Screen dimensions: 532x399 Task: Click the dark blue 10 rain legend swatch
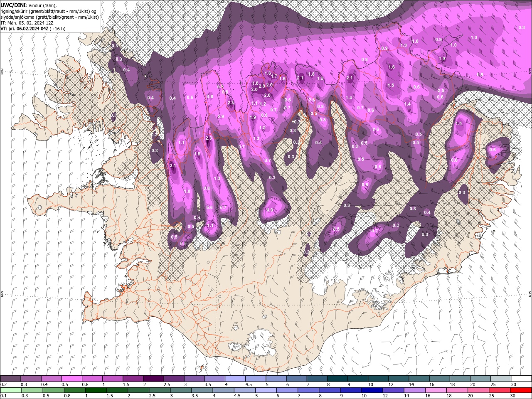point(372,390)
